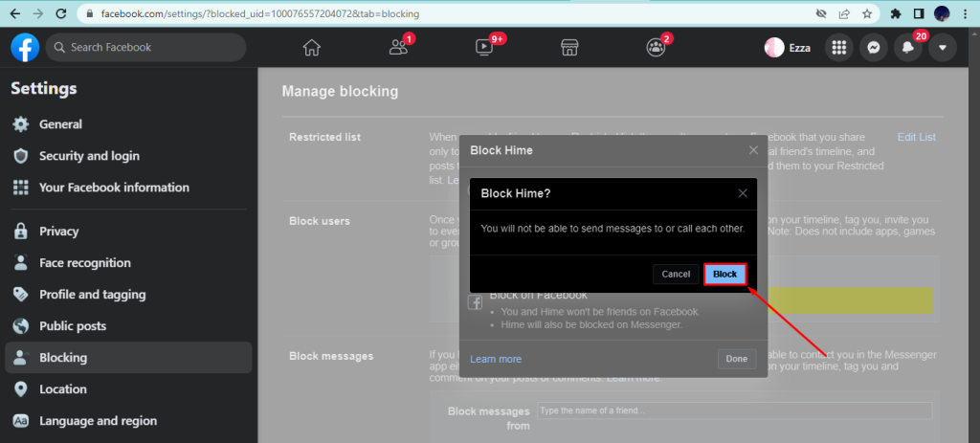
Task: Open the apps grid menu icon
Action: coord(839,48)
